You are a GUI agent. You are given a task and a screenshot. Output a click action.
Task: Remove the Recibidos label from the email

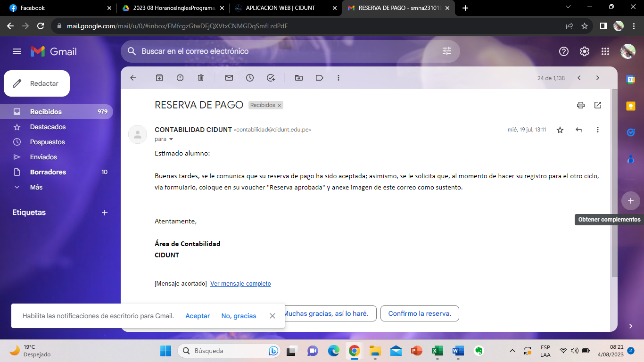click(x=279, y=106)
